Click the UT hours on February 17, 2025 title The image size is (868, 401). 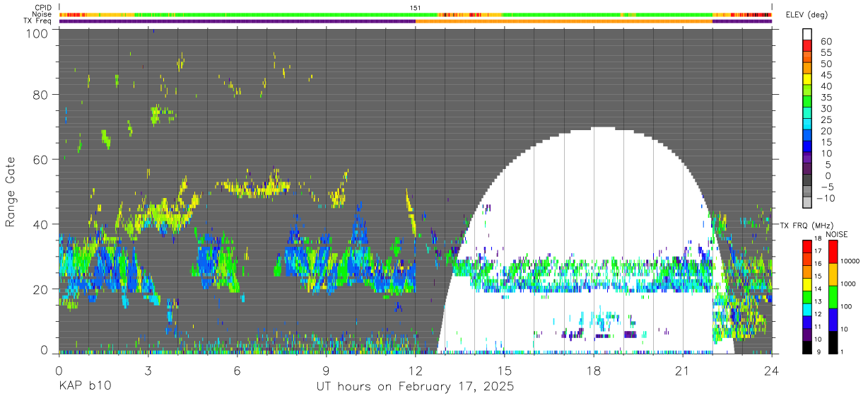coord(415,387)
